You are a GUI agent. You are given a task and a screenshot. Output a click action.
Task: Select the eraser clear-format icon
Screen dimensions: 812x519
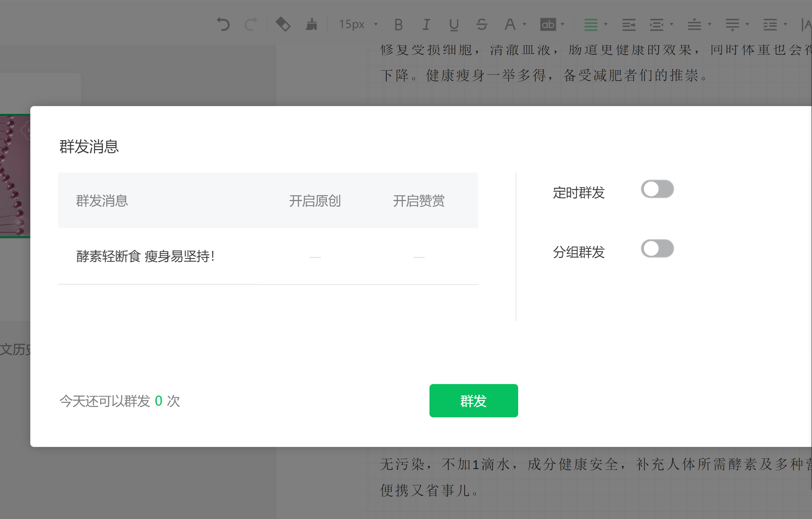pyautogui.click(x=283, y=25)
